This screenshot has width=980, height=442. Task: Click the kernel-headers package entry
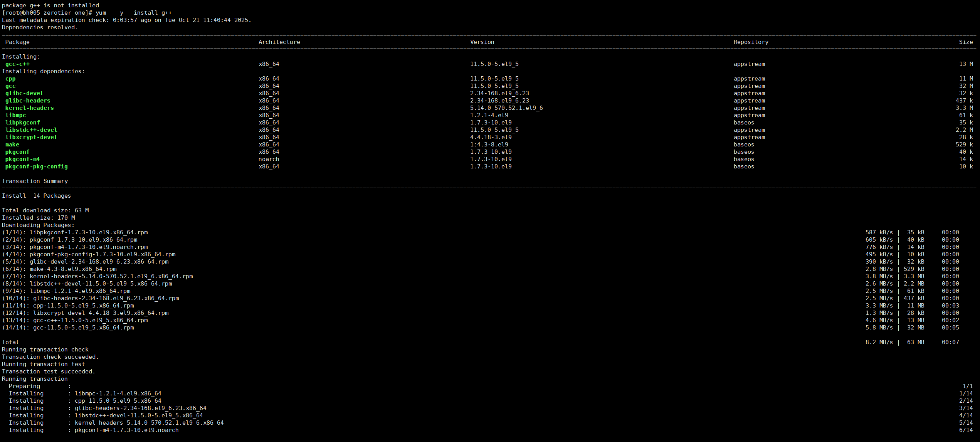pos(29,108)
